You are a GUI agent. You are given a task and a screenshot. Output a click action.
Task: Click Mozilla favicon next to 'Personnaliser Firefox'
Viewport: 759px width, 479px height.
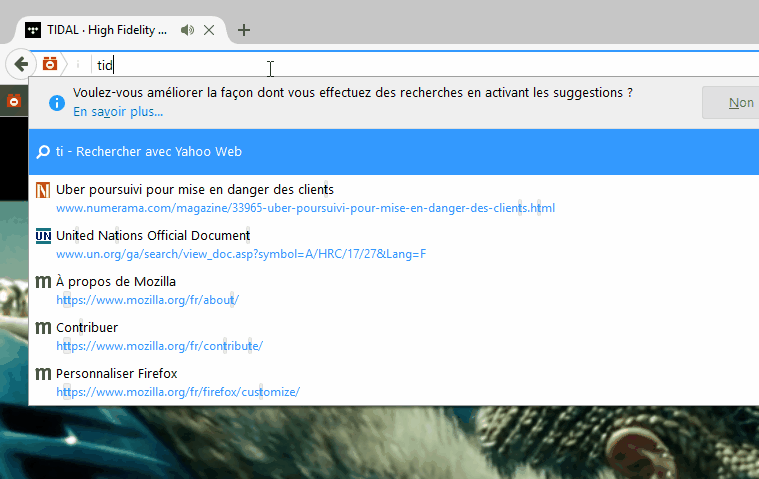[x=43, y=374]
